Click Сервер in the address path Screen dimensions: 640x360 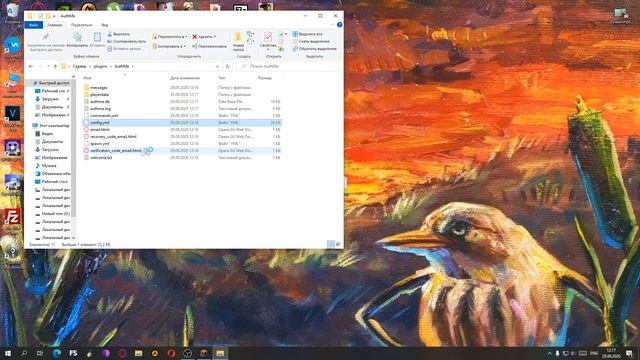[79, 66]
